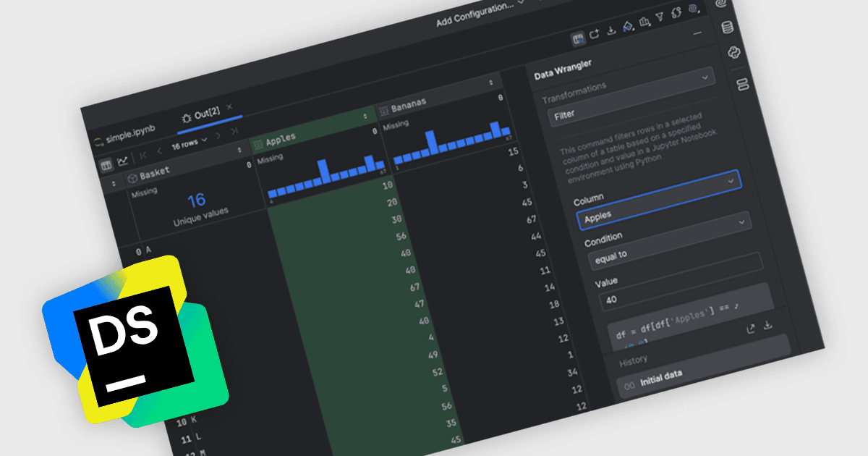Click the Apples cell with value 47

click(419, 304)
